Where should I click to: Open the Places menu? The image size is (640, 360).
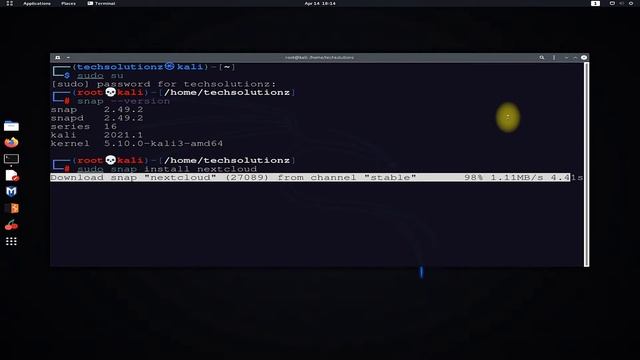click(x=68, y=3)
